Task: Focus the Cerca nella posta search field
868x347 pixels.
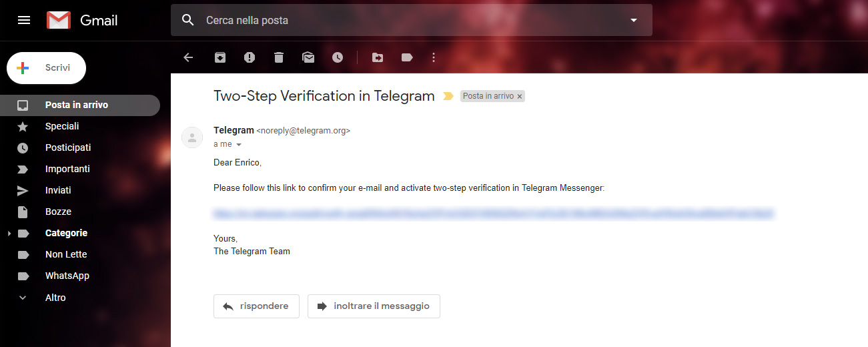Action: click(411, 20)
